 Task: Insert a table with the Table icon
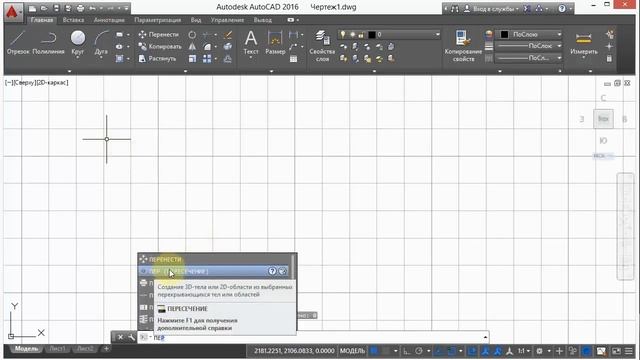tap(293, 59)
